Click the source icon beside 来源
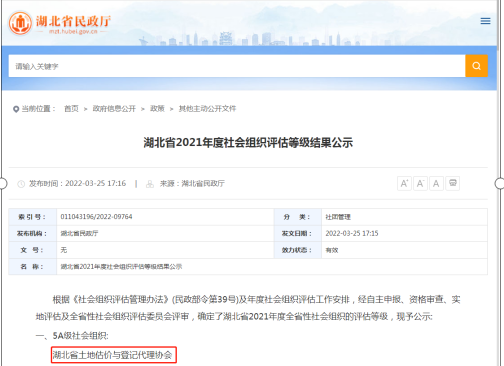This screenshot has width=504, height=366. tap(150, 184)
